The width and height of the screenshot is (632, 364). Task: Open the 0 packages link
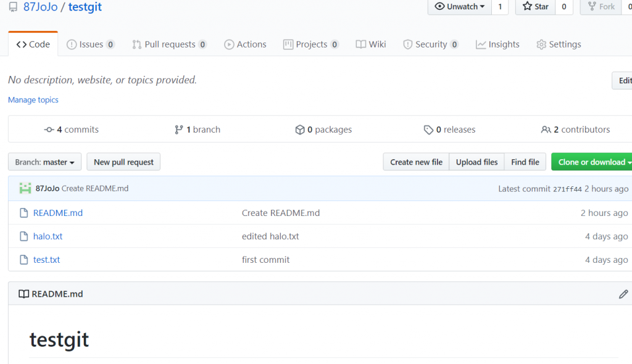[x=323, y=130]
